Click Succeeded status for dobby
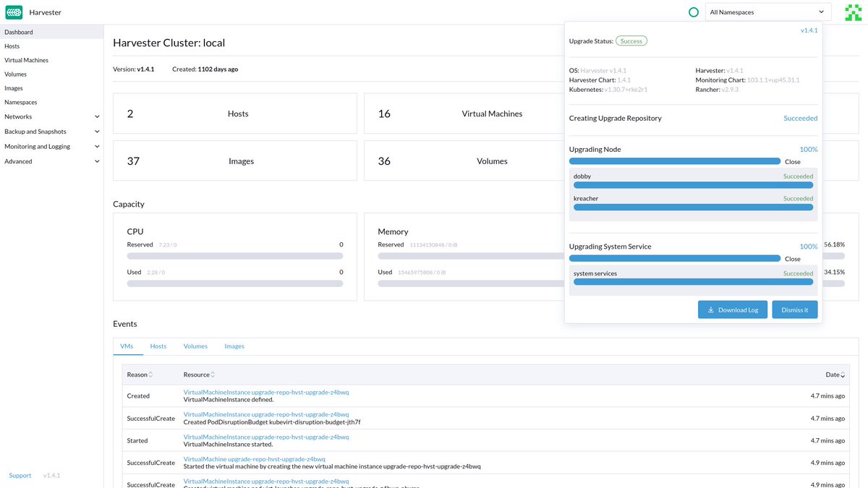This screenshot has height=488, width=868. tap(798, 176)
